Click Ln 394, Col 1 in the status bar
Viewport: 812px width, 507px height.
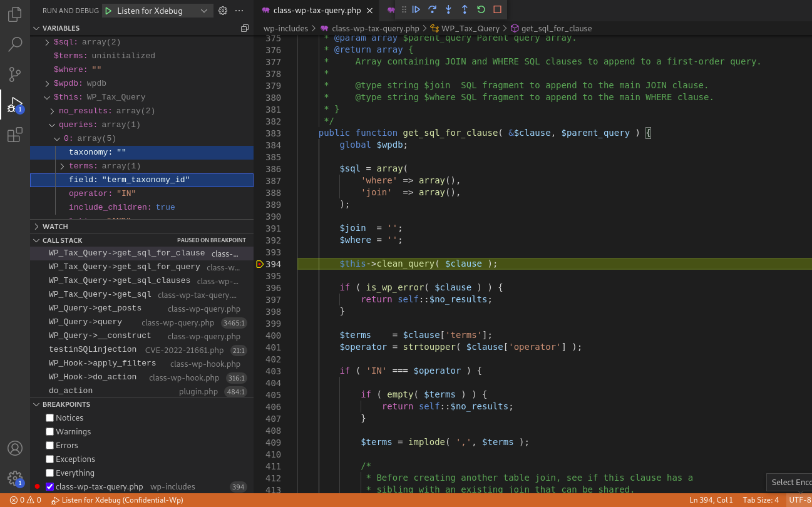pos(711,500)
